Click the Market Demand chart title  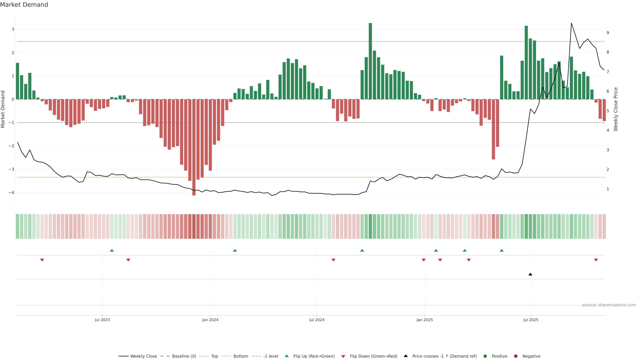[x=24, y=5]
